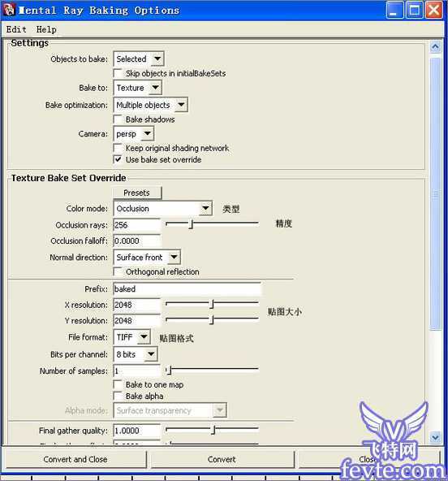Screen dimensions: 448x481
Task: Open the Bake to Texture dropdown
Action: [138, 88]
